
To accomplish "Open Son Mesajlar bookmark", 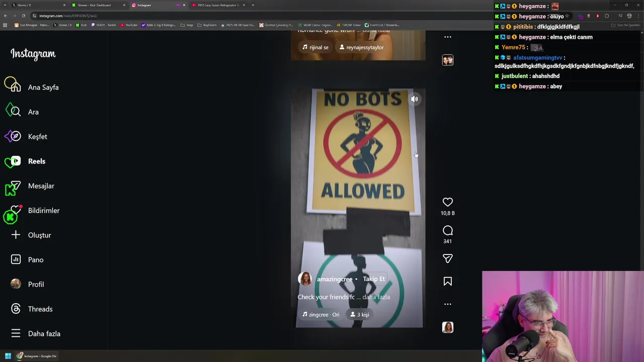I will [x=32, y=25].
